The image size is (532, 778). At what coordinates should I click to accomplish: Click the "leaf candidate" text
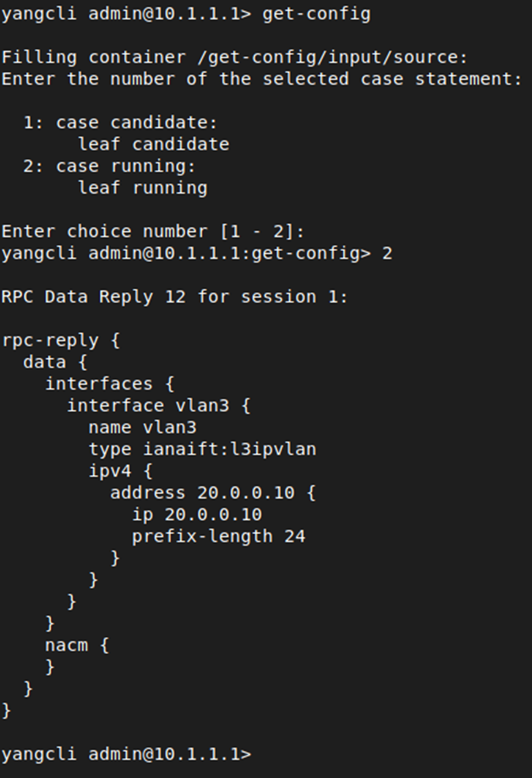point(153,144)
